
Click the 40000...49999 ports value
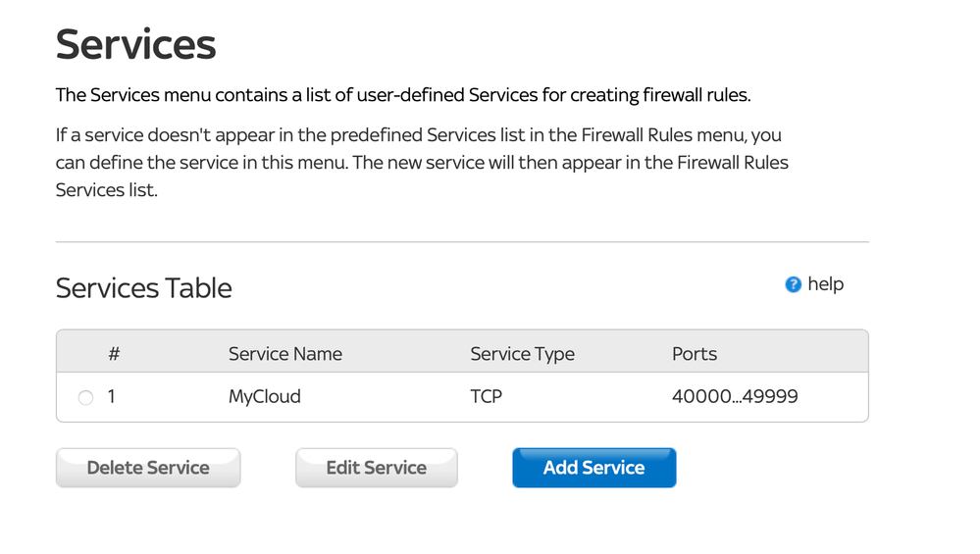(735, 397)
